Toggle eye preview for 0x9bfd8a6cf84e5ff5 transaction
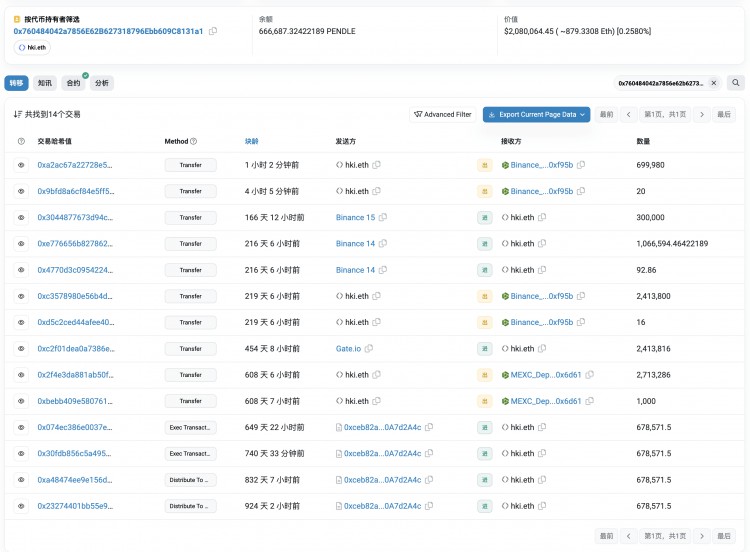The width and height of the screenshot is (750, 552). click(x=21, y=191)
